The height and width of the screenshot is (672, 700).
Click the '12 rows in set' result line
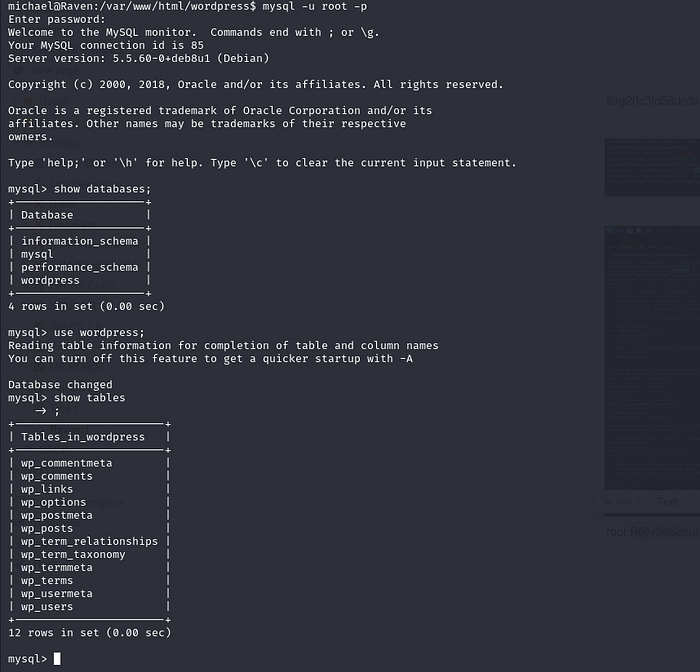click(x=89, y=632)
